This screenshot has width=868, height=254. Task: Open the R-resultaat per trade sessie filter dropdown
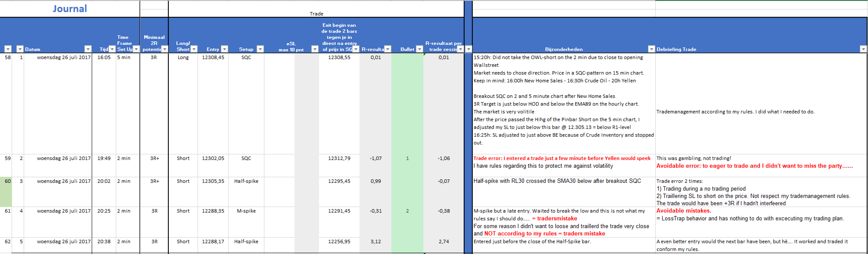(460, 49)
